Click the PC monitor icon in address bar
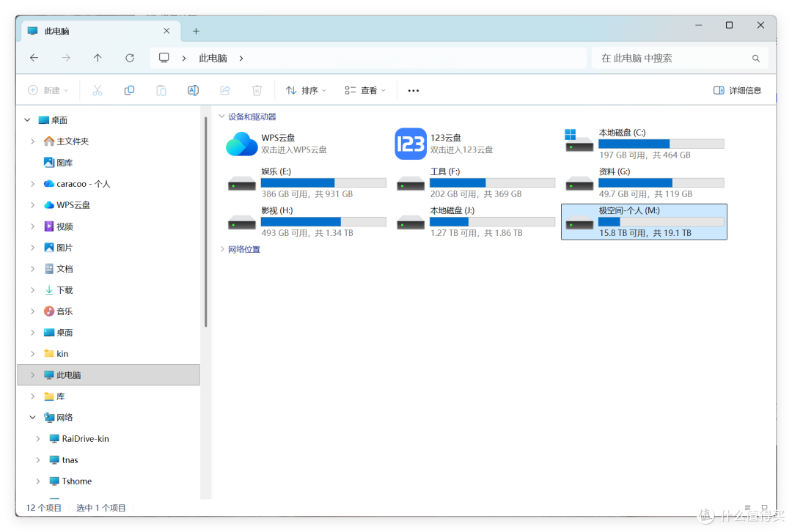Screen dimensions: 792x532 pyautogui.click(x=164, y=58)
